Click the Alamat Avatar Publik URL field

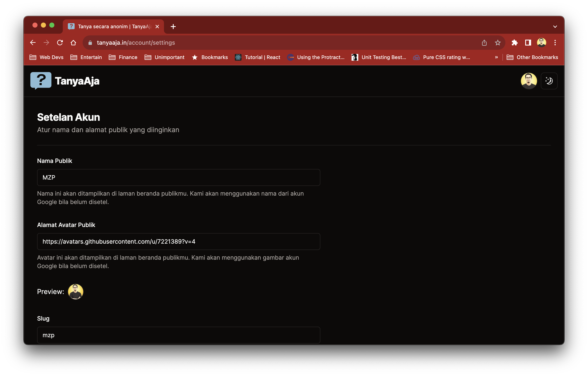coord(178,242)
